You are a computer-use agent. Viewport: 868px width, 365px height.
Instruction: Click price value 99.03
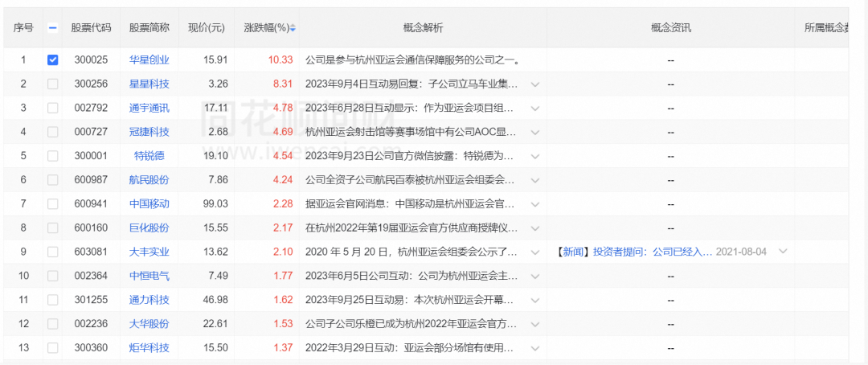[215, 204]
